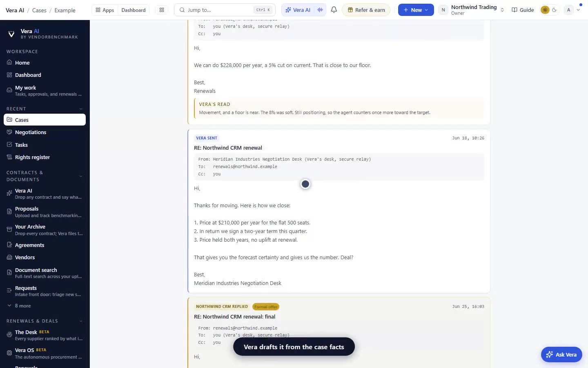Viewport: 588px width, 368px height.
Task: Select Cases in the Recent list
Action: [45, 120]
